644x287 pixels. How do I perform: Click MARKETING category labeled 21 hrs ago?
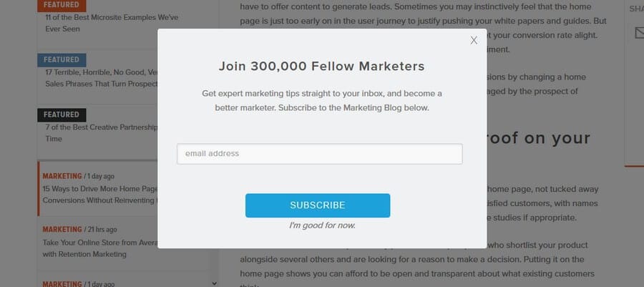coord(62,230)
